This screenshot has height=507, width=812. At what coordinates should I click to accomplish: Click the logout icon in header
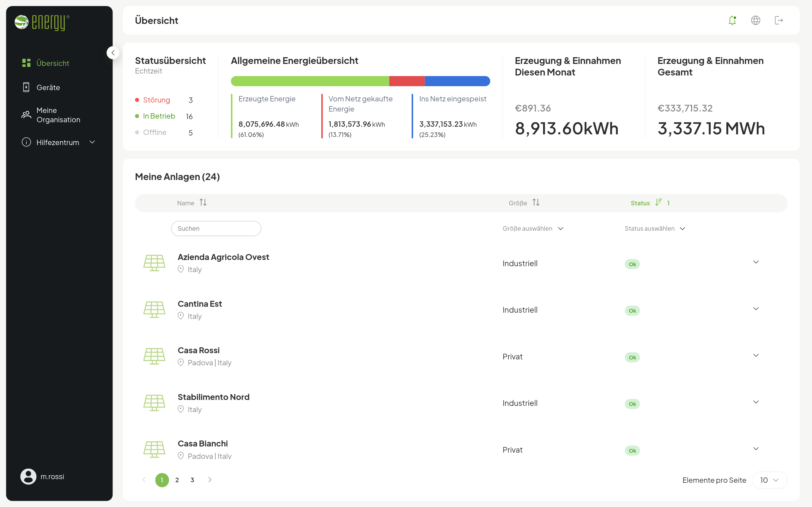pos(778,21)
